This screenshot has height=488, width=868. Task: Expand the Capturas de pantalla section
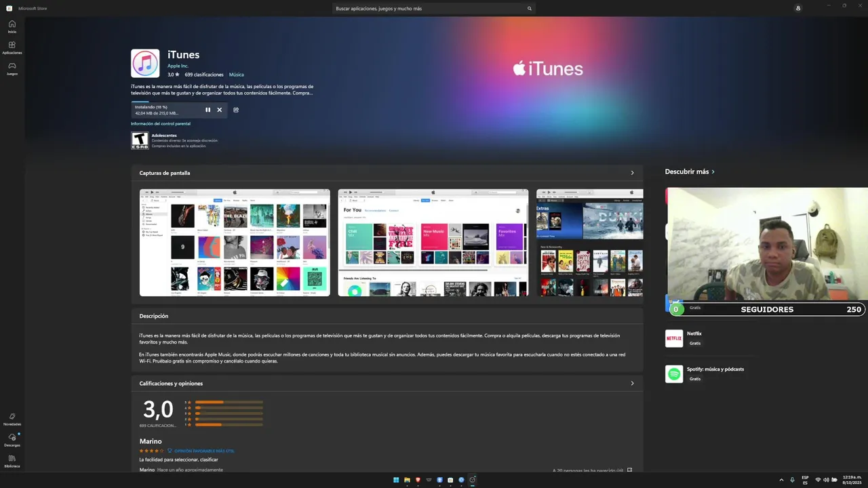632,173
